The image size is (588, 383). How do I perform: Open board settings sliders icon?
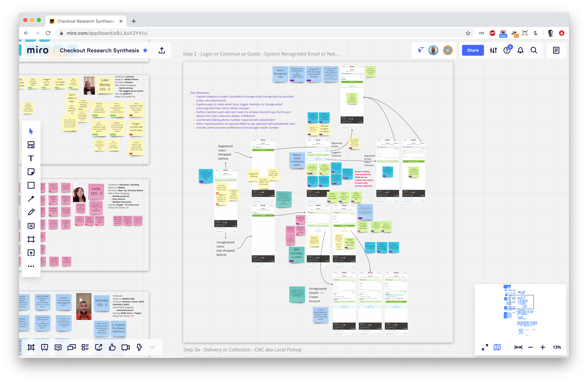tap(493, 50)
